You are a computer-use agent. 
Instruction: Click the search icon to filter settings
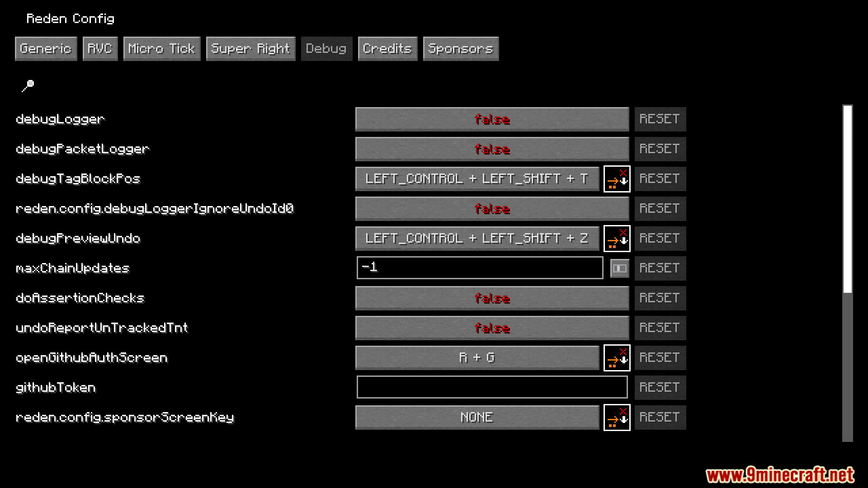[x=28, y=84]
